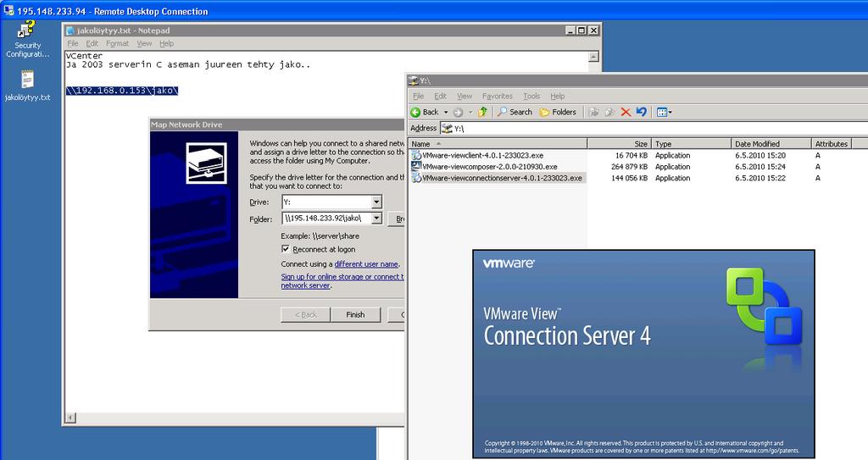Click network drive icon in address bar
This screenshot has height=460, width=868.
tap(447, 129)
